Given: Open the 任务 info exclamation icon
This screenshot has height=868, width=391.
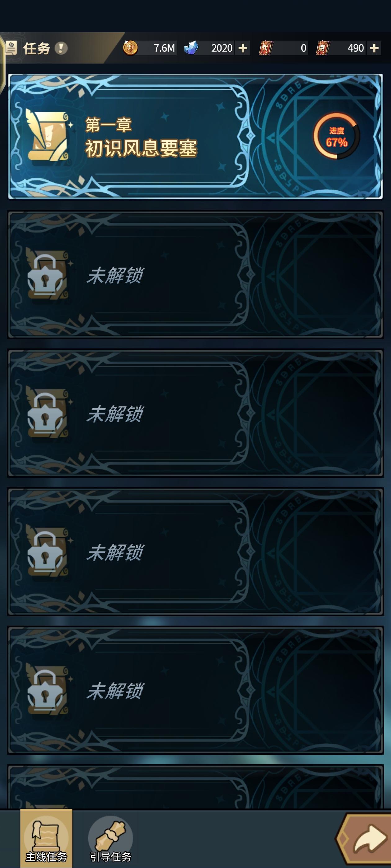Looking at the screenshot, I should [x=61, y=48].
